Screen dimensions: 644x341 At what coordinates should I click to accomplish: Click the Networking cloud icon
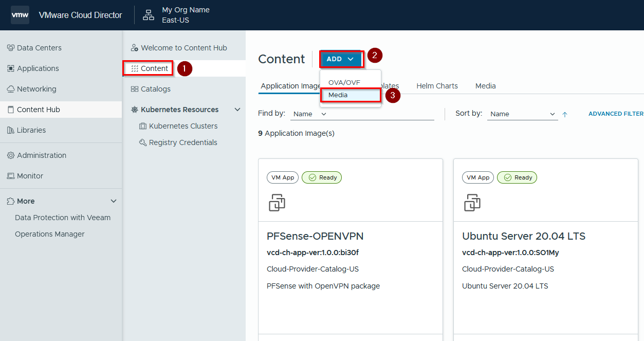pos(10,89)
